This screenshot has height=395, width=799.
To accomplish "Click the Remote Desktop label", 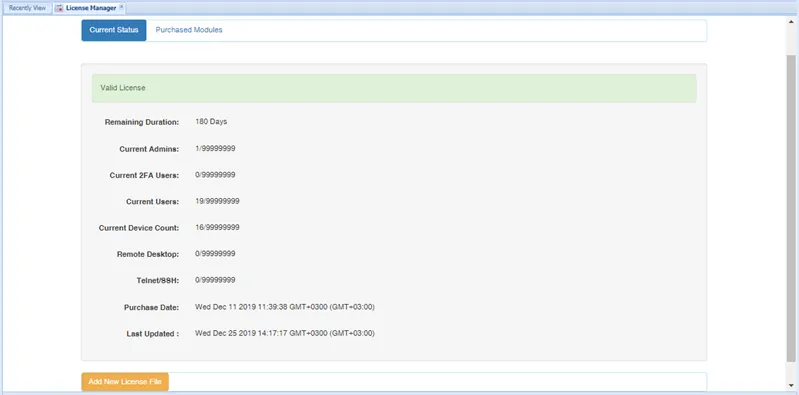I will (x=148, y=254).
